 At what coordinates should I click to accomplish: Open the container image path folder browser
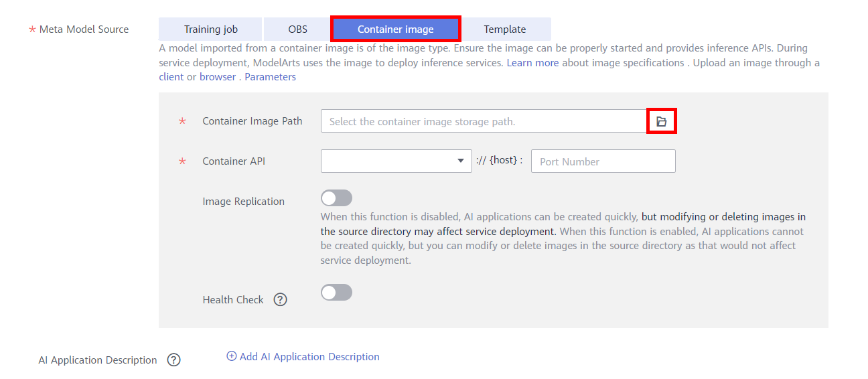(x=661, y=121)
